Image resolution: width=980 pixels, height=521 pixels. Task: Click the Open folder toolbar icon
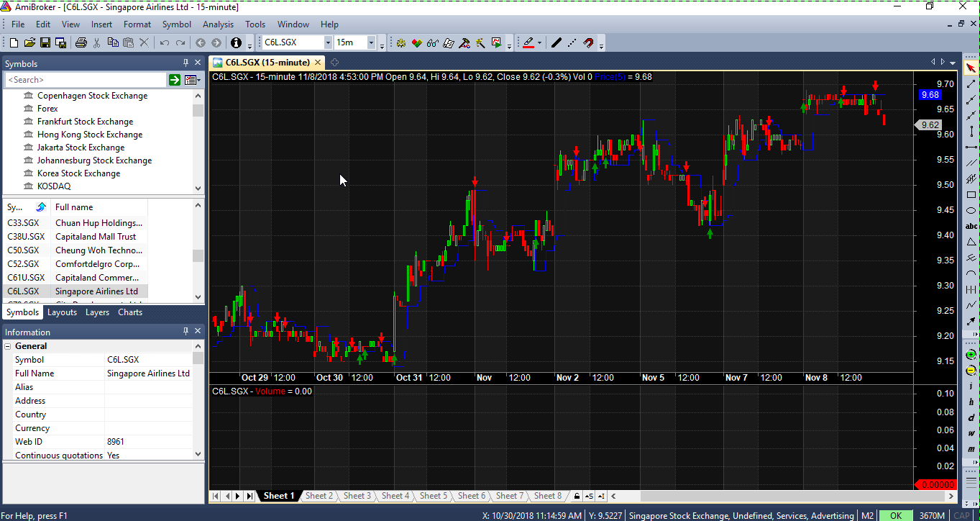pyautogui.click(x=31, y=43)
